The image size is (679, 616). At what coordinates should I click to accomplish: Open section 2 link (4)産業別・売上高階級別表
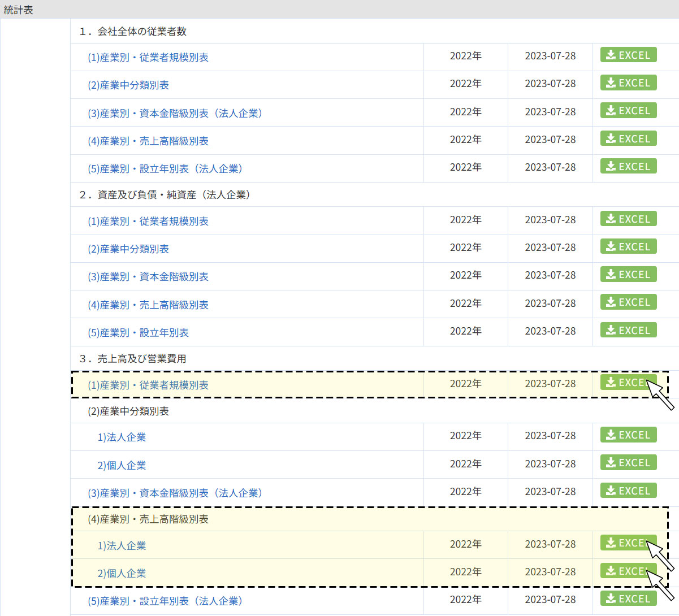coord(148,305)
